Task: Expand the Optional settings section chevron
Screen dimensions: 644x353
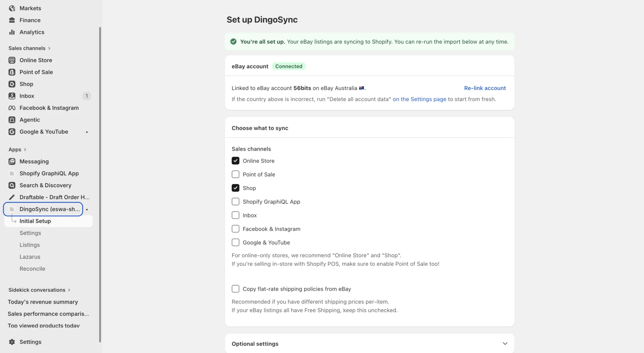Action: [505, 344]
